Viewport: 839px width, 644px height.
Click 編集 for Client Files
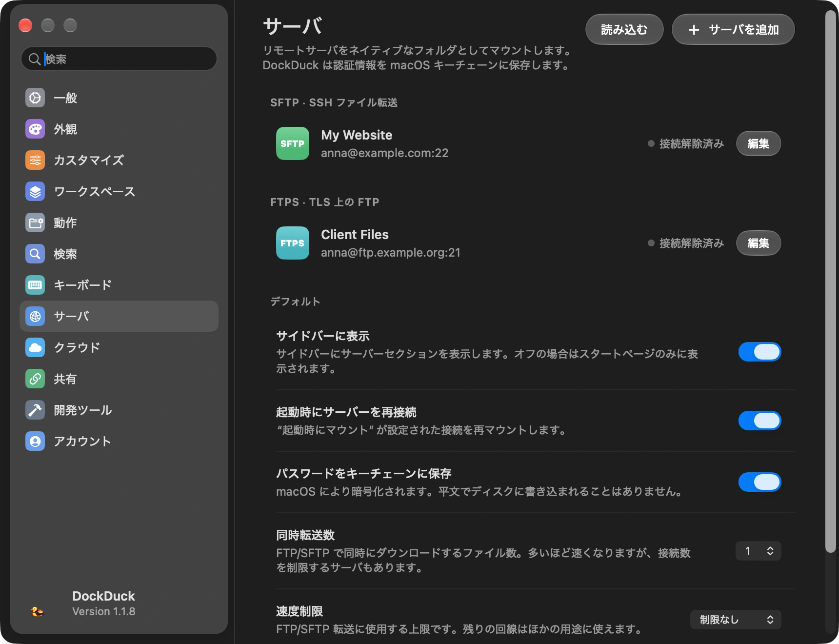759,243
